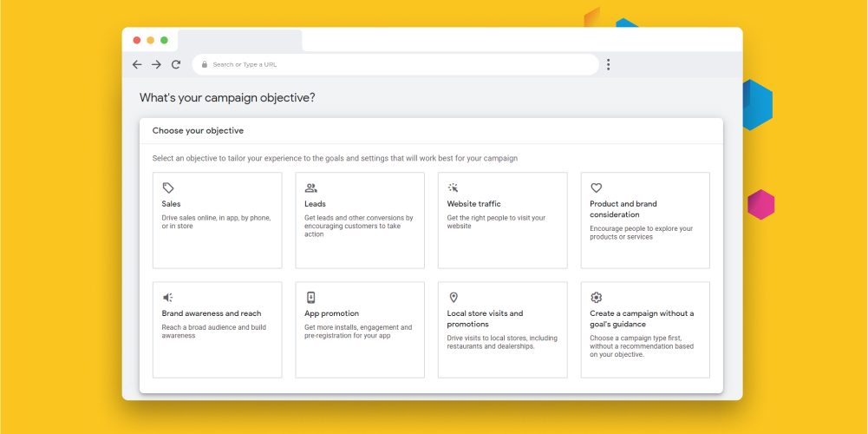Click the Sales tag icon
The image size is (868, 434).
[168, 187]
